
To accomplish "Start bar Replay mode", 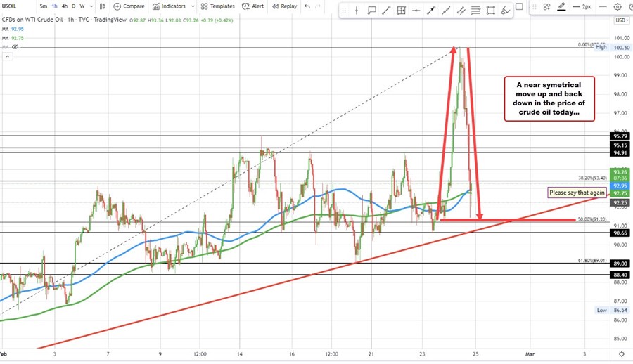I will [285, 6].
